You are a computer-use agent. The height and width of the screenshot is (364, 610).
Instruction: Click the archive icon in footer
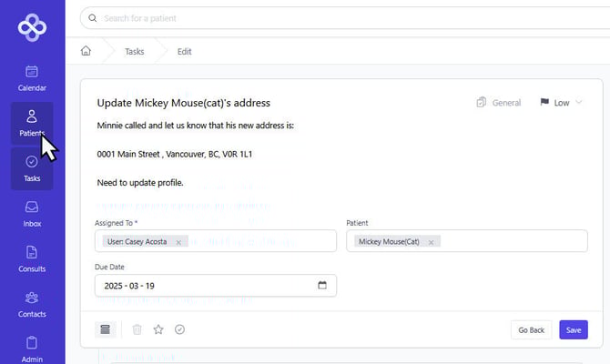[105, 329]
